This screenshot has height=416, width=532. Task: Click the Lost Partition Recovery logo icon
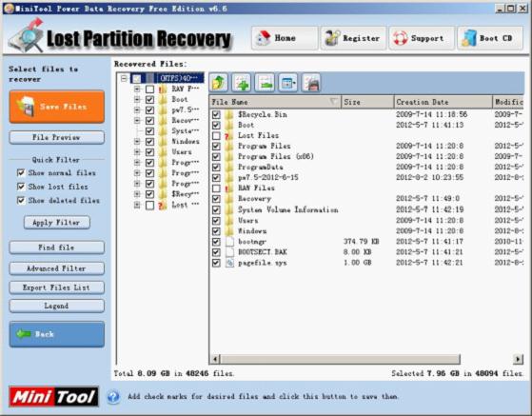(x=27, y=36)
